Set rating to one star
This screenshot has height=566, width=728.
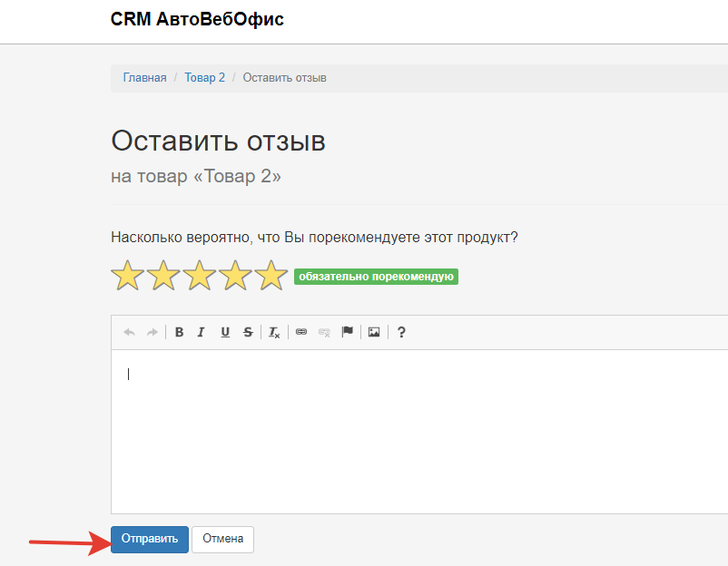coord(128,276)
